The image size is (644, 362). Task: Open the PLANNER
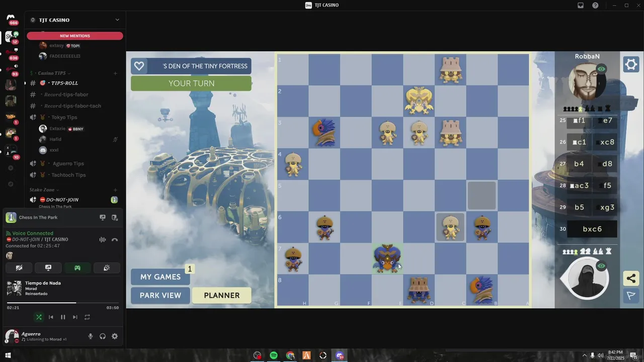(222, 296)
